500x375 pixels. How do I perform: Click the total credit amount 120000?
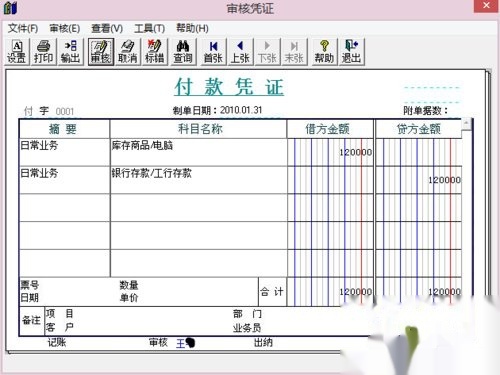pos(445,292)
